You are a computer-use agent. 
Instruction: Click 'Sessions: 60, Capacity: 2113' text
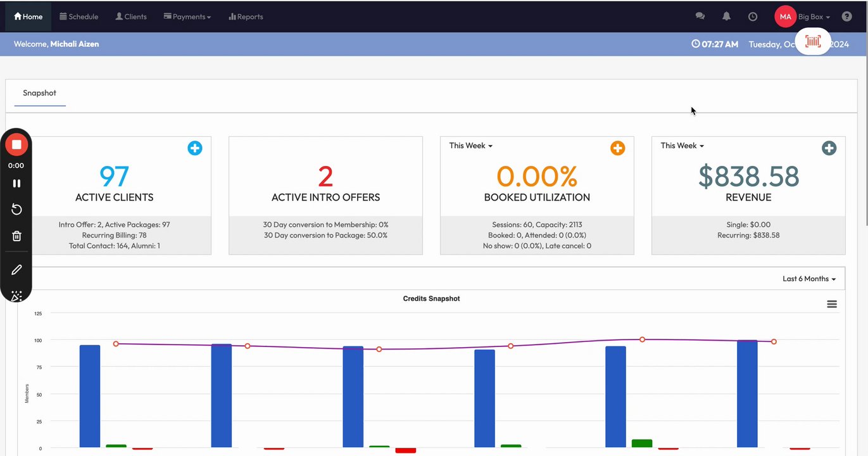[537, 225]
